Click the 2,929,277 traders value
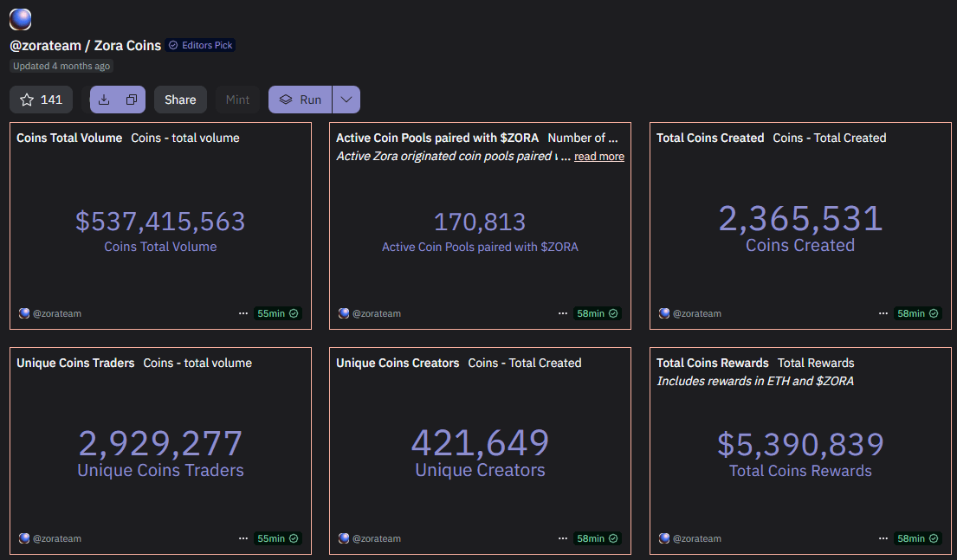Image resolution: width=957 pixels, height=560 pixels. coord(160,443)
